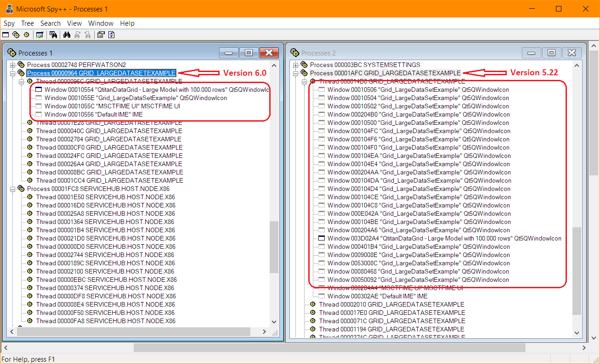Collapse Process 00001AFC node in Processes 2
The height and width of the screenshot is (364, 600).
click(x=295, y=73)
